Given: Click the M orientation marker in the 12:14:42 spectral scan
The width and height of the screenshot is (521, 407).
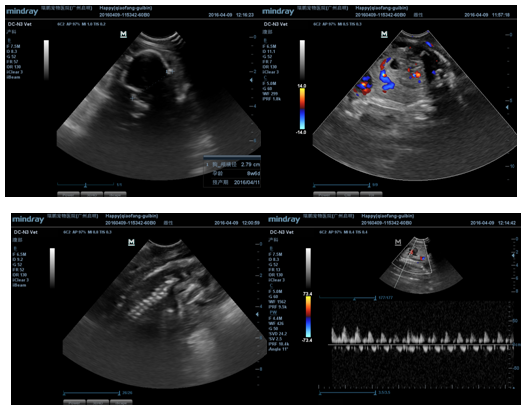Looking at the screenshot, I should (x=398, y=242).
